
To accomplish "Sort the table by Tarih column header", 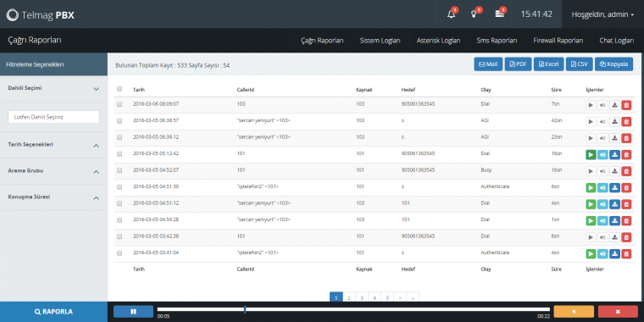I will (139, 90).
